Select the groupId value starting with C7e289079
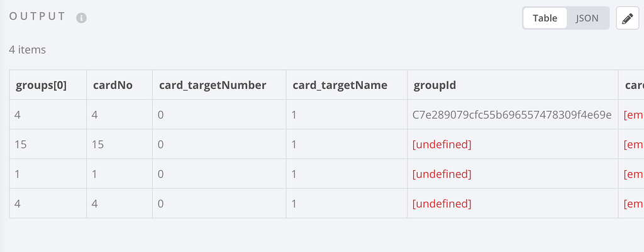This screenshot has height=252, width=644. click(x=512, y=115)
